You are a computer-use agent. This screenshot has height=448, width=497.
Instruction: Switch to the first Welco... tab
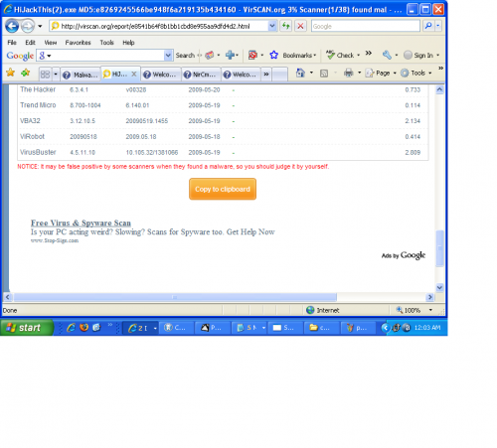coord(161,75)
